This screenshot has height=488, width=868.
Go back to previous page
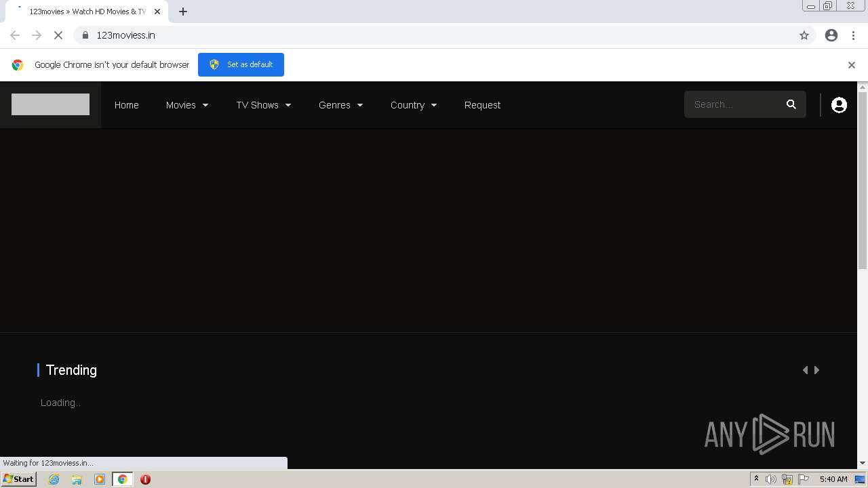tap(15, 35)
